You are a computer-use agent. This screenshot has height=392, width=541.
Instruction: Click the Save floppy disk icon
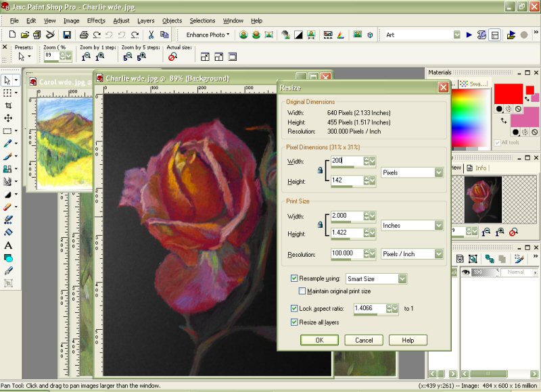tap(67, 34)
